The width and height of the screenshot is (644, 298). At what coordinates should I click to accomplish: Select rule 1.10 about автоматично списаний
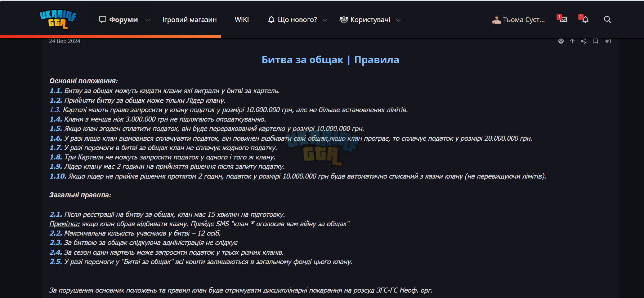(298, 176)
